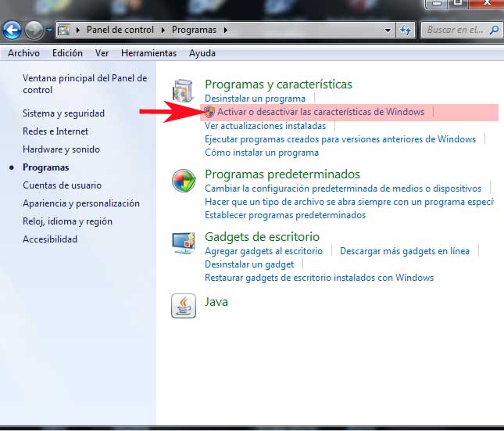Select Panel de control breadcrumb
This screenshot has width=504, height=431.
coord(120,30)
